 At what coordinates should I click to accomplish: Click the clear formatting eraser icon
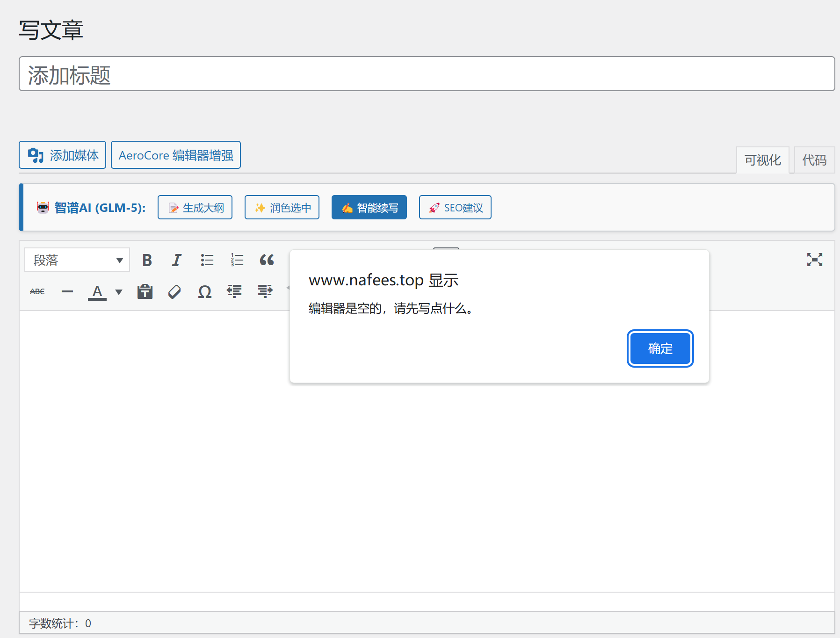pos(174,291)
